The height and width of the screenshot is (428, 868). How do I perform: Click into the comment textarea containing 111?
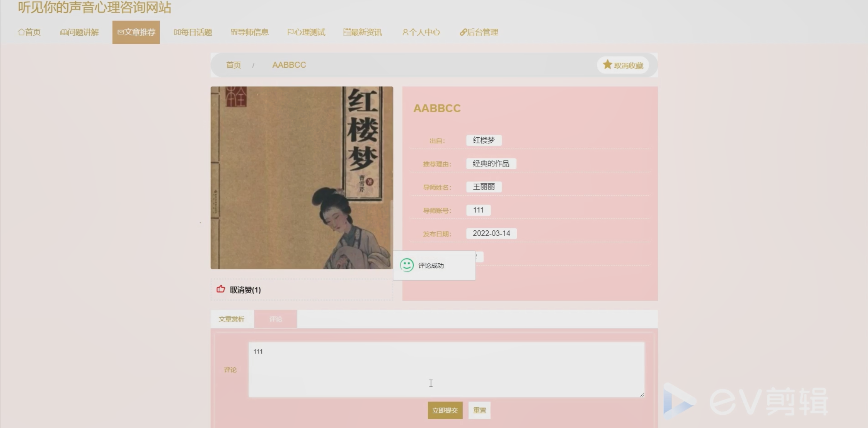pyautogui.click(x=446, y=370)
